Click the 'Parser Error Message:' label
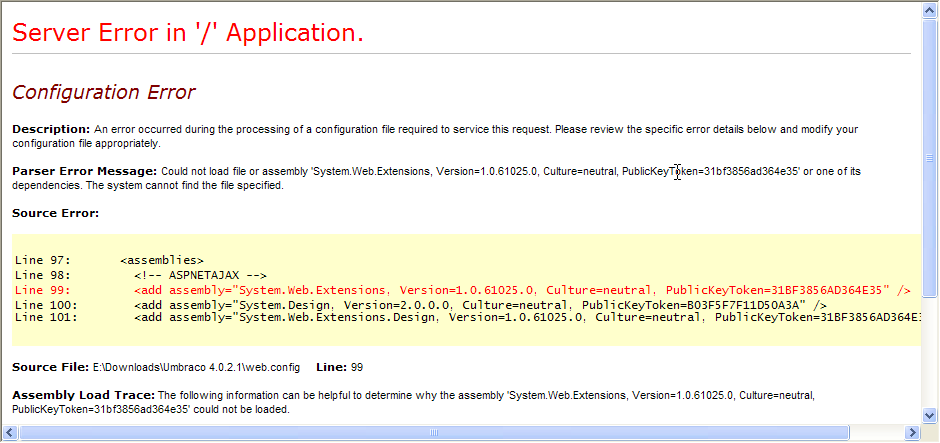 (x=85, y=171)
